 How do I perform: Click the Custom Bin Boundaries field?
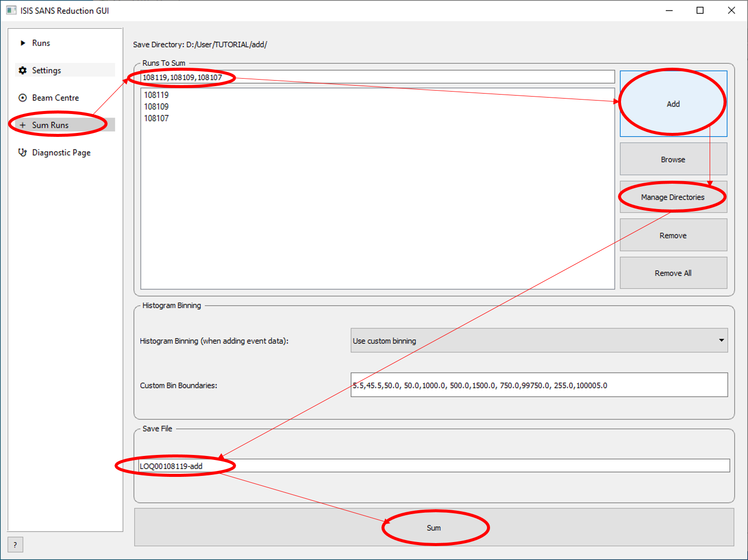click(539, 385)
